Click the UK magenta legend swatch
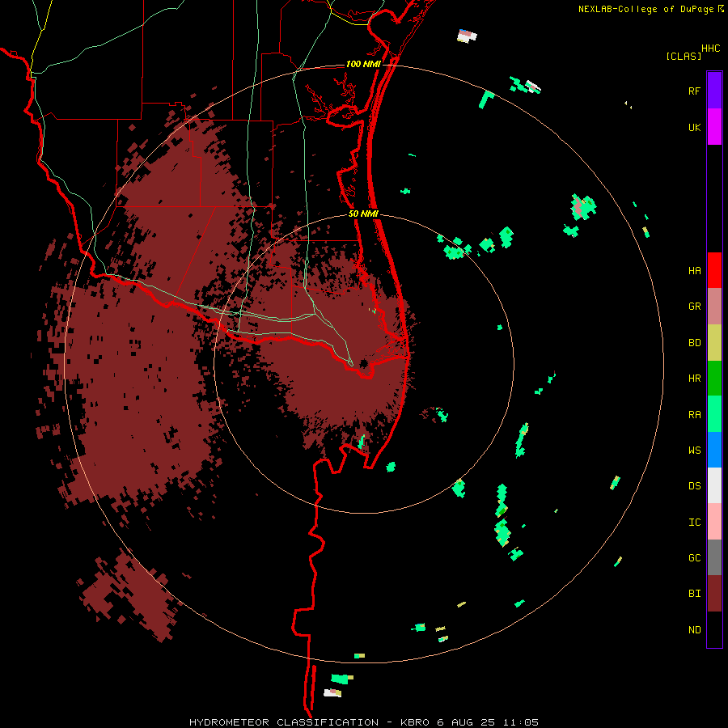This screenshot has height=728, width=728. click(714, 127)
